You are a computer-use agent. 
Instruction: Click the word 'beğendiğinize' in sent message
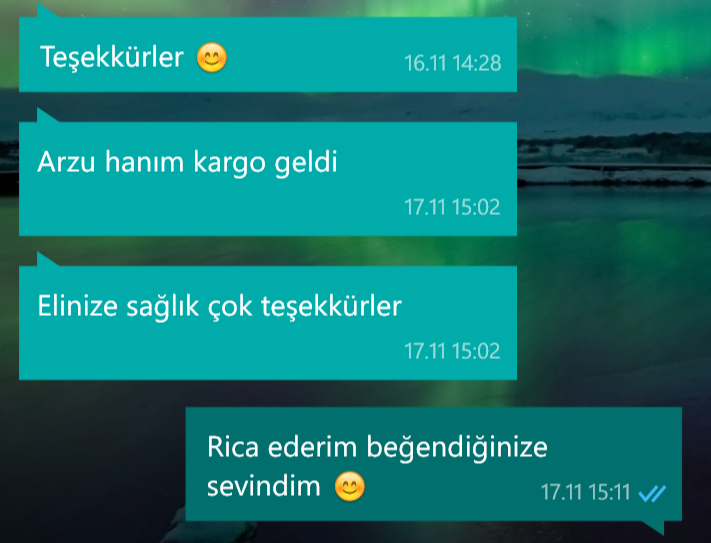pyautogui.click(x=457, y=448)
